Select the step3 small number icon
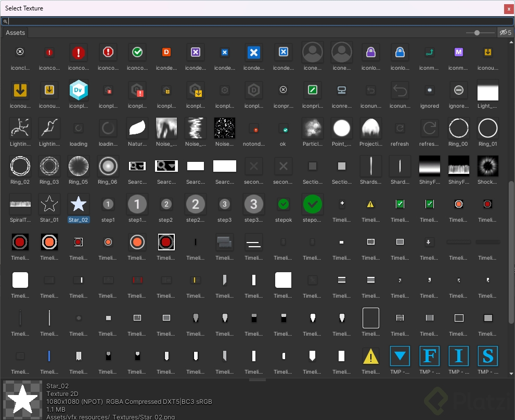This screenshot has width=515, height=420. (225, 204)
